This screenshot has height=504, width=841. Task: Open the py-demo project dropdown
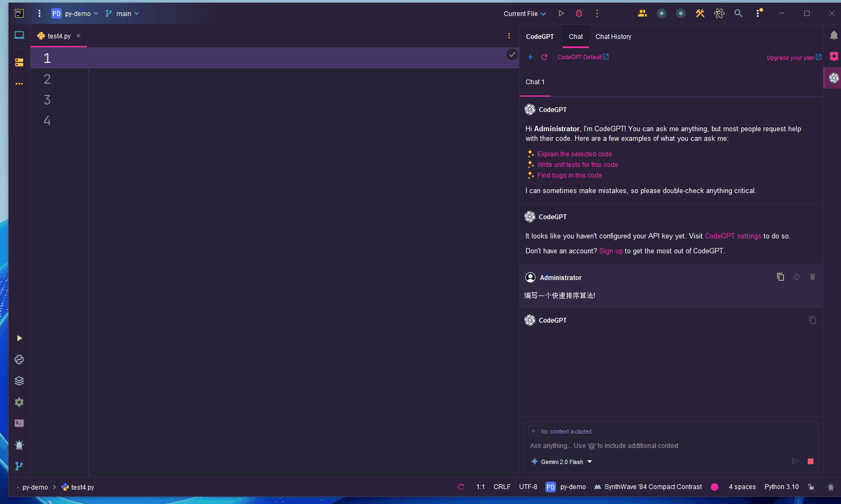pos(75,13)
